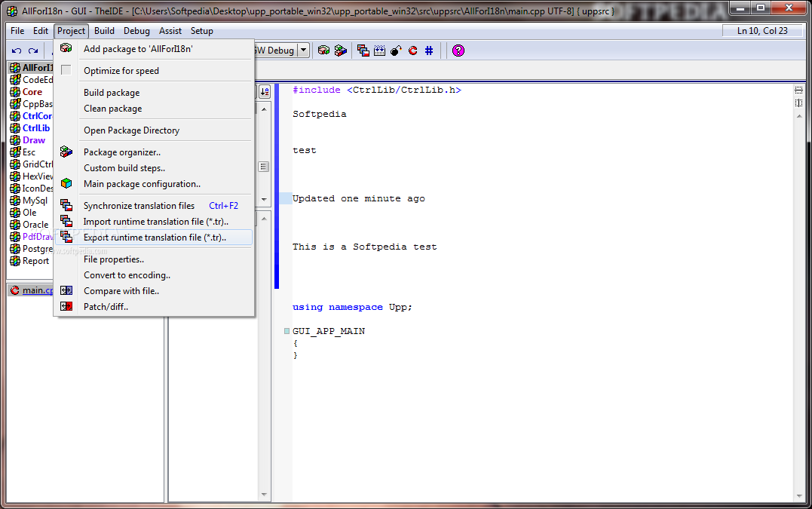This screenshot has height=509, width=812.
Task: Click the blue hash toolbar icon
Action: coord(429,51)
